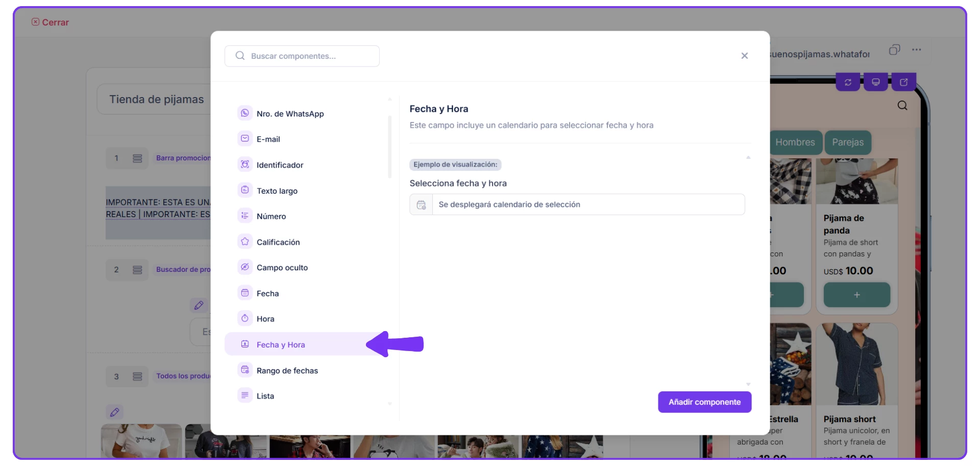Open preview in new window icon
980x466 pixels.
point(903,82)
